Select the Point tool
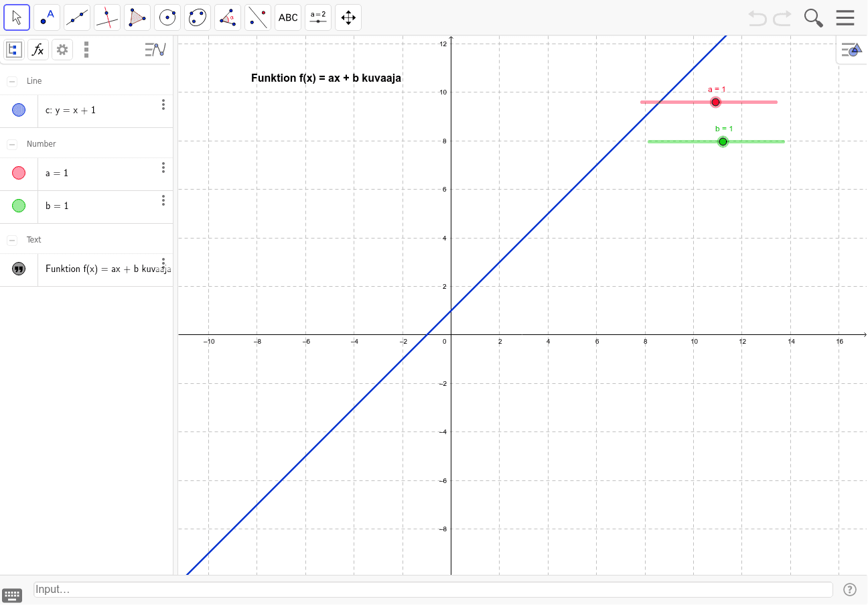The image size is (868, 605). [47, 17]
